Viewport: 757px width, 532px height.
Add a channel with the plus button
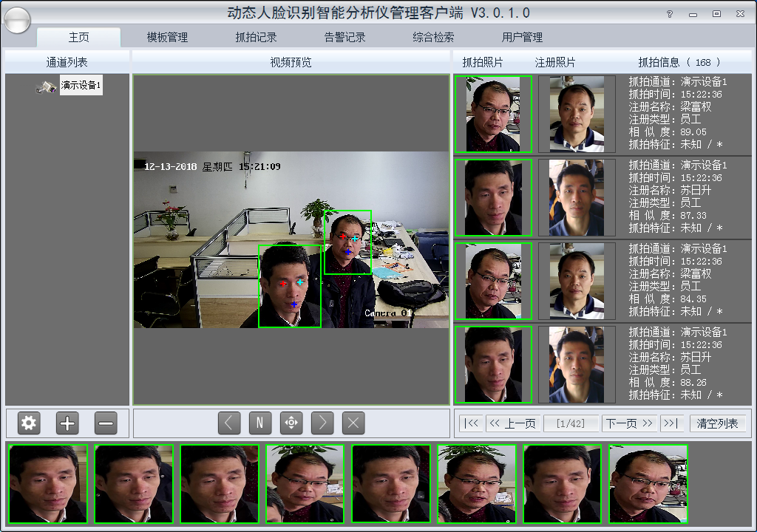pos(67,423)
